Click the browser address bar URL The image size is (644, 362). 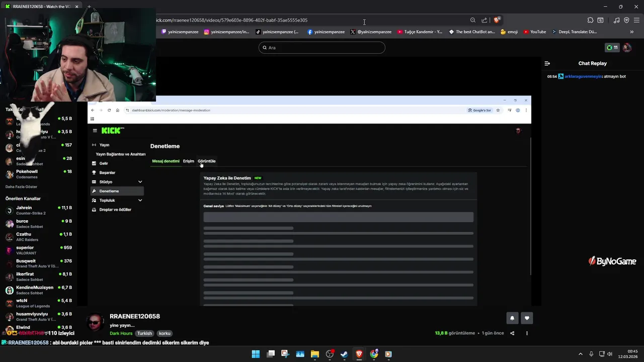pyautogui.click(x=231, y=20)
